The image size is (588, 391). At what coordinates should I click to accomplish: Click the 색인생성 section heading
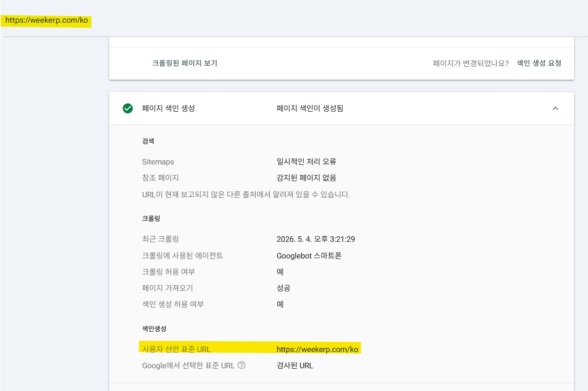[x=154, y=328]
